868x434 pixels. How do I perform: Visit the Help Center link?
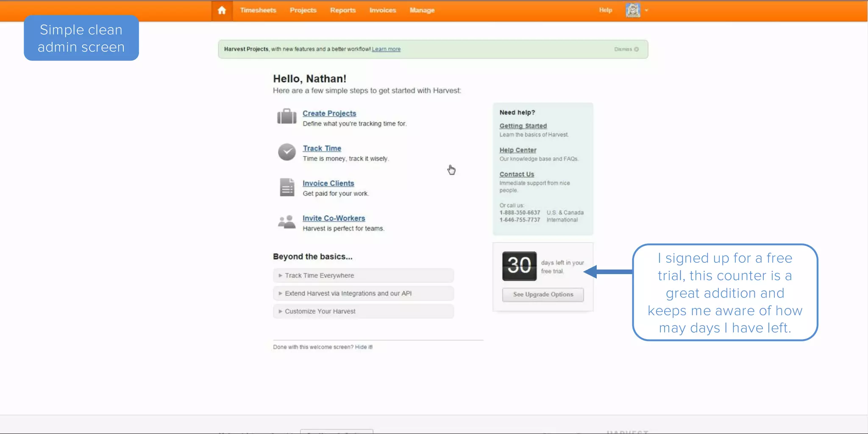click(518, 150)
